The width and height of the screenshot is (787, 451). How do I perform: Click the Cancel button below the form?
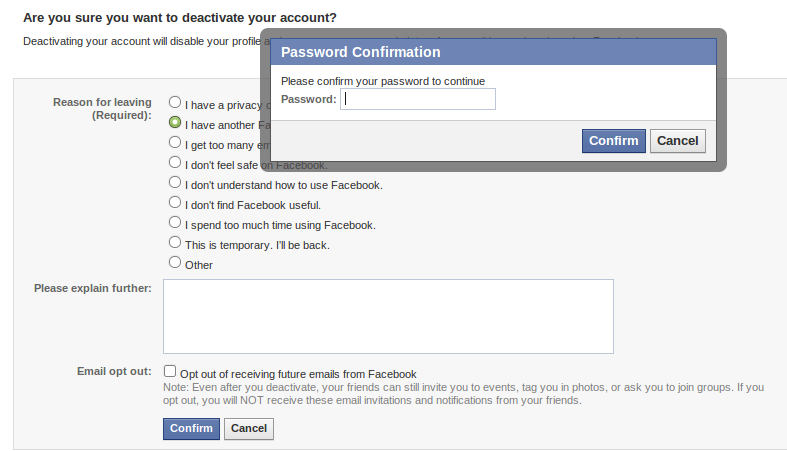point(249,428)
